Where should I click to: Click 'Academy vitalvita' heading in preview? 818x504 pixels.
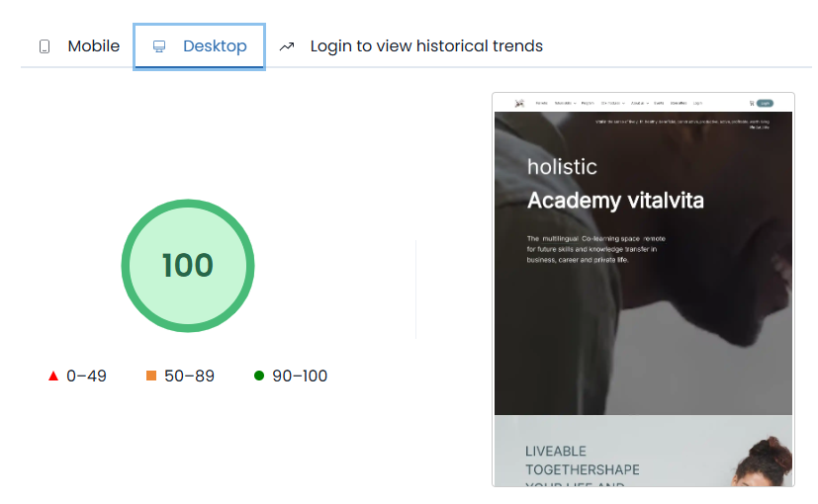coord(615,201)
